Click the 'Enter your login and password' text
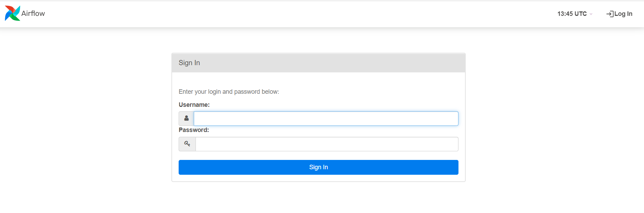The height and width of the screenshot is (213, 644). [x=229, y=92]
